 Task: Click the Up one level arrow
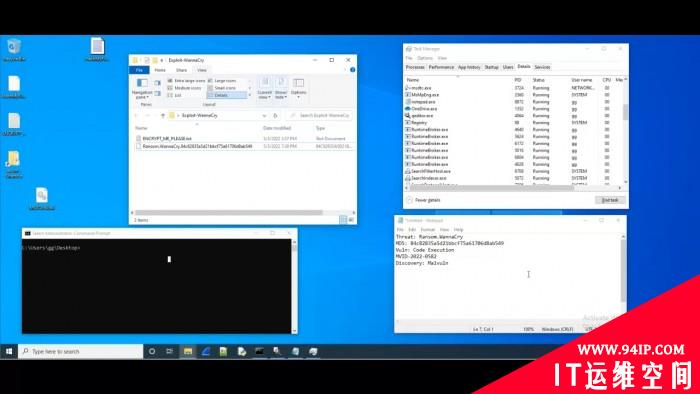[163, 116]
